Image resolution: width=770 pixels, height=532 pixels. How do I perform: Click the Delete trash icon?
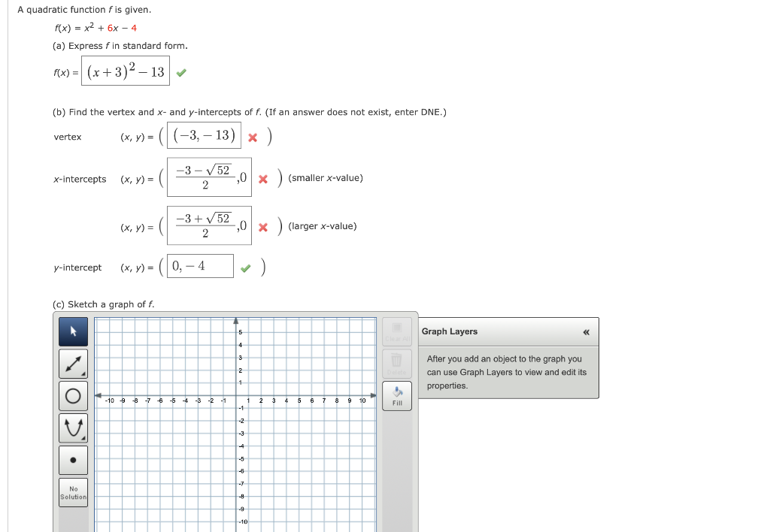(x=396, y=363)
